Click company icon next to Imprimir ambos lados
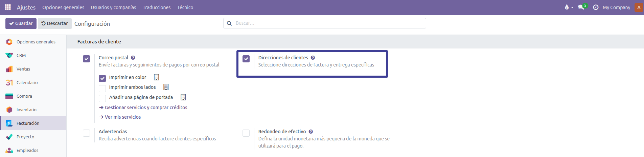Viewport: 644px width, 157px height. pos(166,87)
